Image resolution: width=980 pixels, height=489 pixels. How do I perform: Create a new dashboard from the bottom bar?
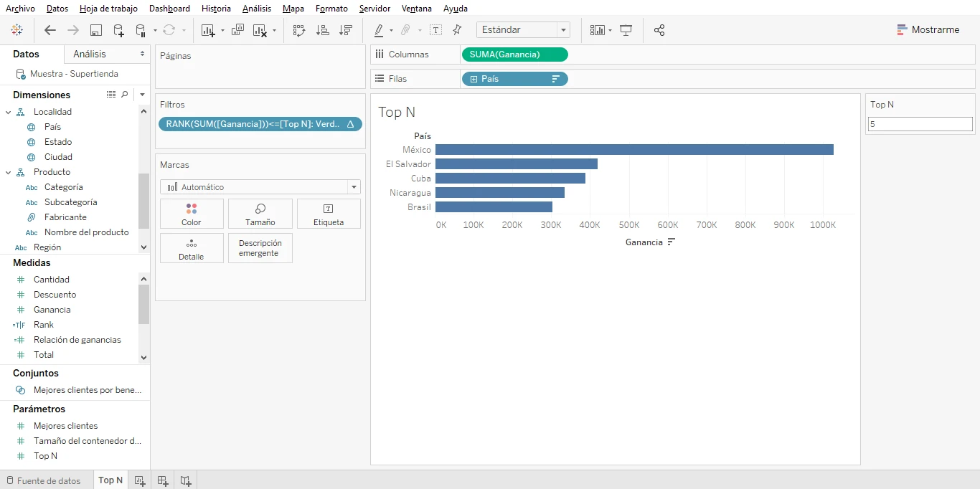tap(163, 480)
